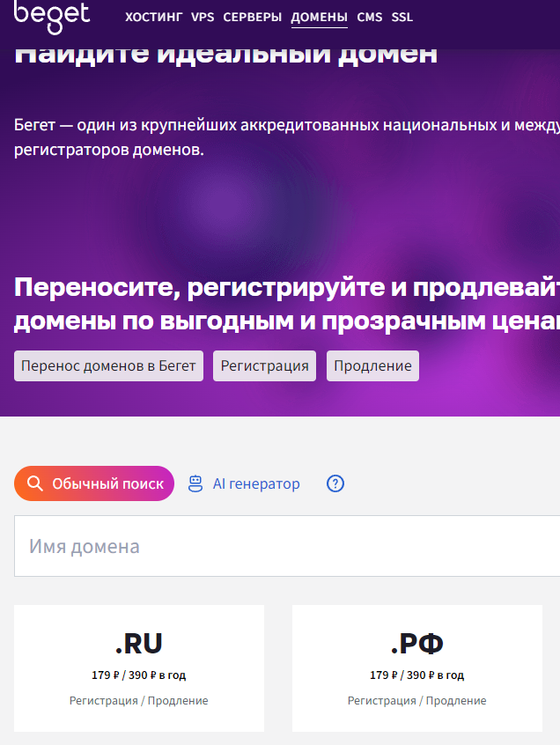Click .РФ price 179 ₽ / 390 ₽ в год
Screen dimensions: 560x745
click(417, 675)
